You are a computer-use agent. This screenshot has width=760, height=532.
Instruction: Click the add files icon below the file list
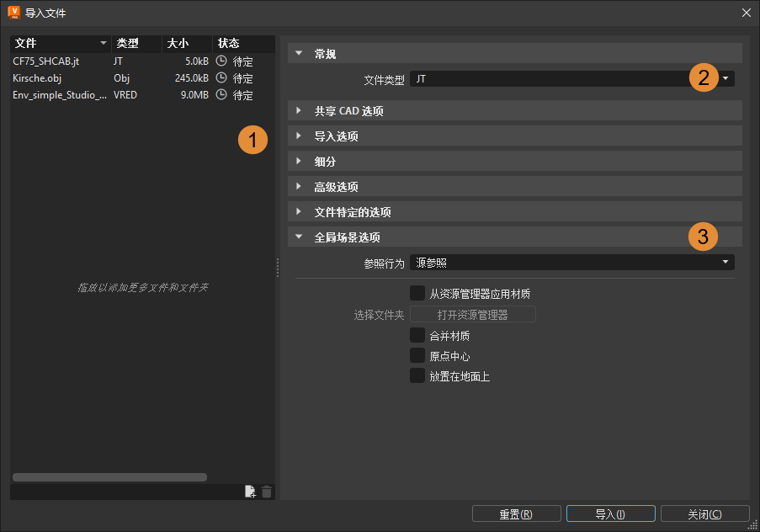point(250,491)
